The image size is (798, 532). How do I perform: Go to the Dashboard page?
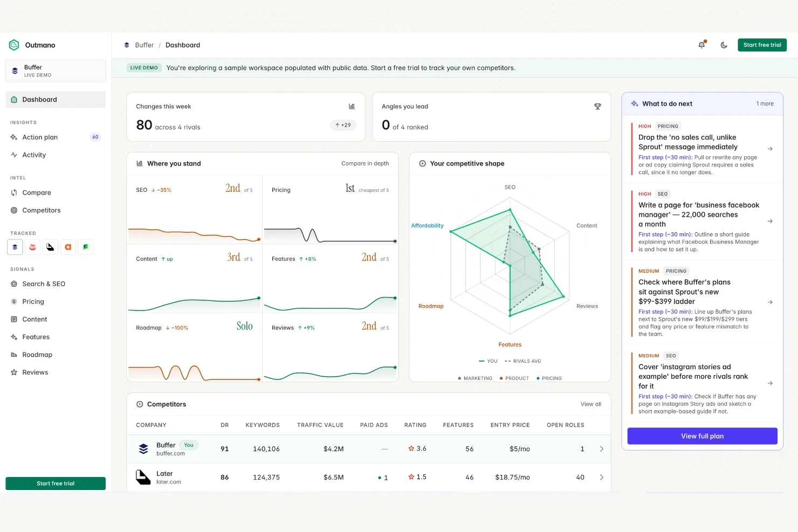(x=56, y=100)
